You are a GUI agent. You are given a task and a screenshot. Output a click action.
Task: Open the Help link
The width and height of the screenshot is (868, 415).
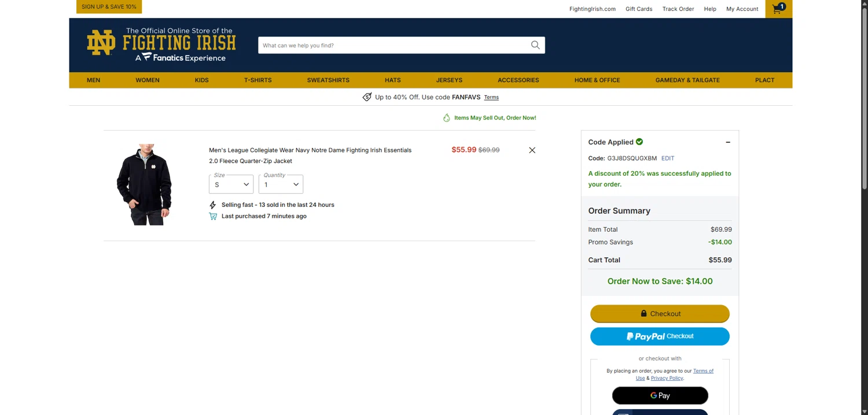pyautogui.click(x=710, y=9)
